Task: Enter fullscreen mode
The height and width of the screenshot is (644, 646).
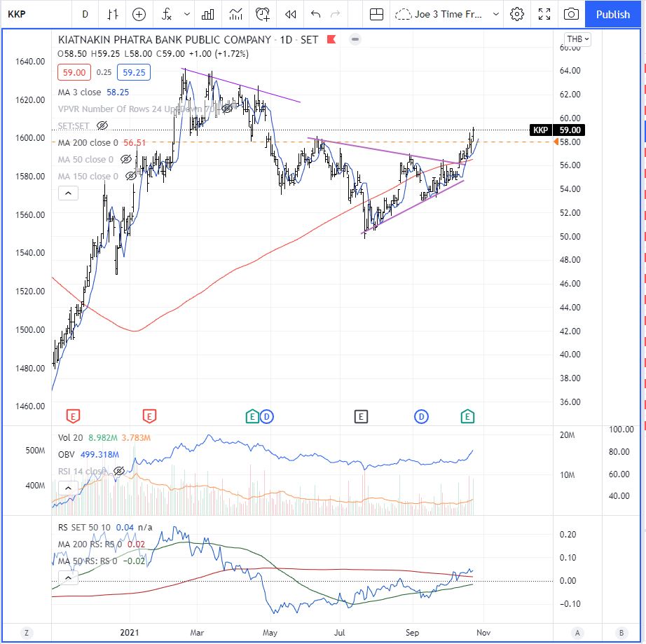Action: 544,15
